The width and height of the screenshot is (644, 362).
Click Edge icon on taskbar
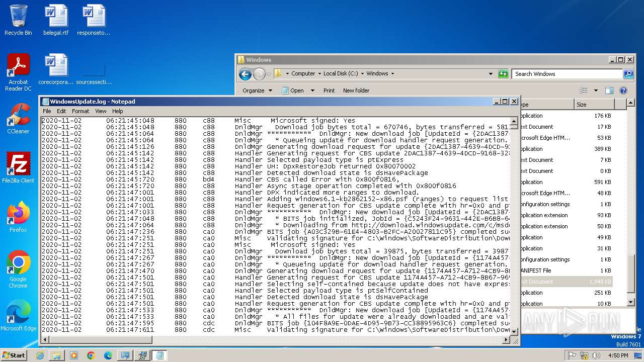[x=108, y=355]
